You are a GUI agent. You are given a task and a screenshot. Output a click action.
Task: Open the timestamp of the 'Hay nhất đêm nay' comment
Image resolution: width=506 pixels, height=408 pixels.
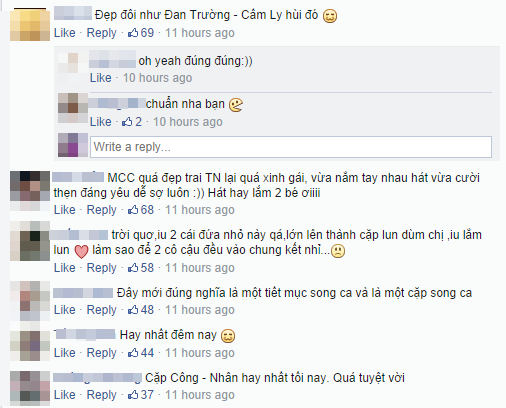(200, 353)
